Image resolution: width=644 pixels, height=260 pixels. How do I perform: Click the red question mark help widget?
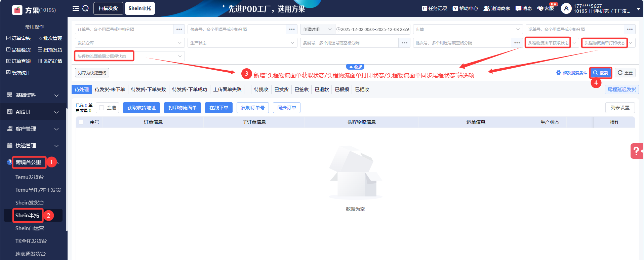tap(637, 151)
